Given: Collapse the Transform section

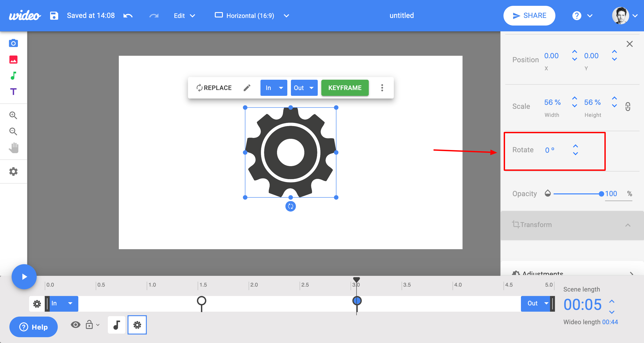Looking at the screenshot, I should tap(572, 225).
